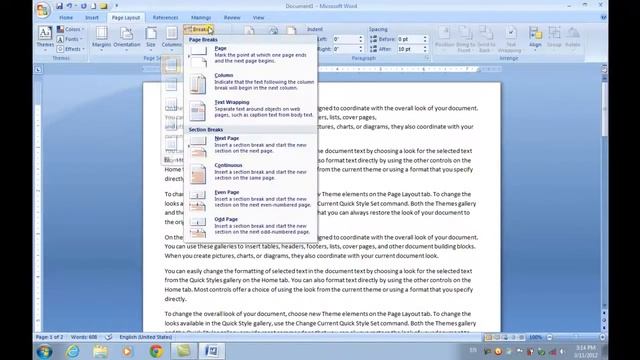This screenshot has height=360, width=640.
Task: Open the Paragraph dialog launcher
Action: pos(427,58)
